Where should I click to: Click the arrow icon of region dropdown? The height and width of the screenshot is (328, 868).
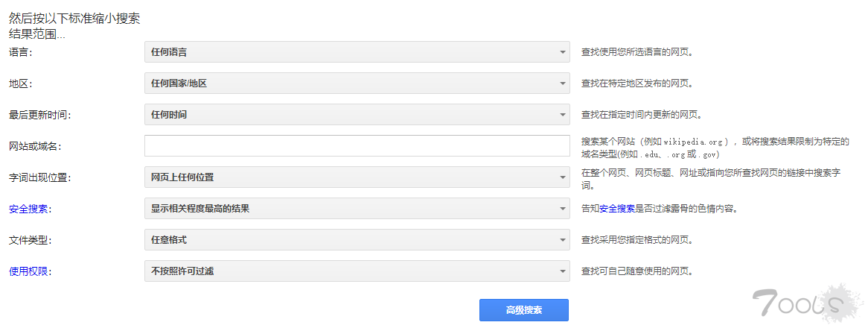click(562, 83)
